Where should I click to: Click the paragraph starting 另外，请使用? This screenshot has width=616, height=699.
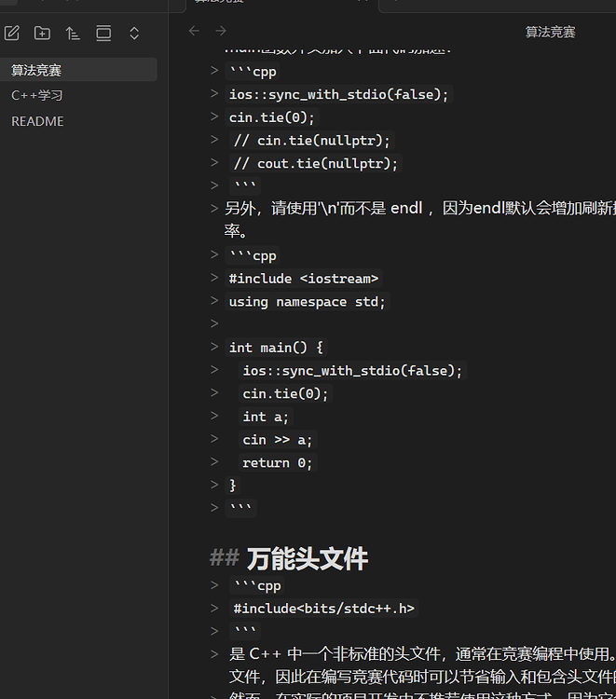420,220
